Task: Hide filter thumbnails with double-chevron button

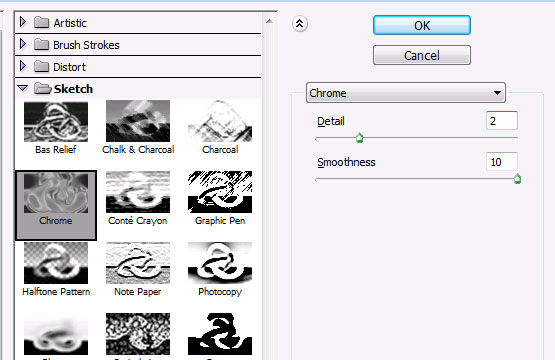Action: [x=300, y=24]
